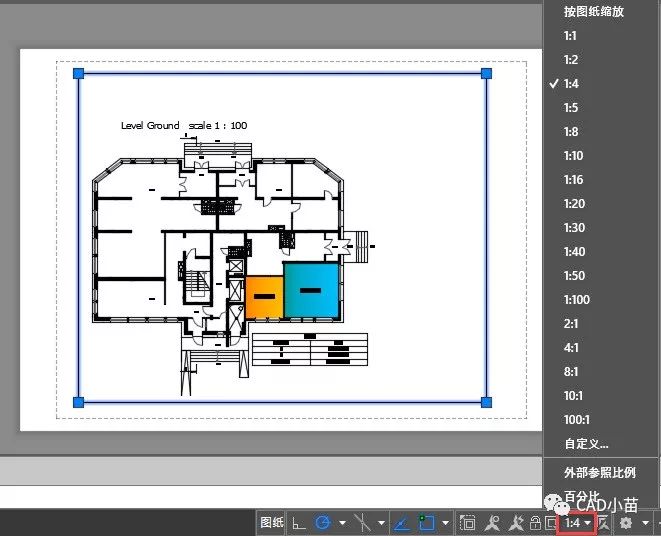
Task: Click 外部参照比例 xref scales entry
Action: point(599,473)
